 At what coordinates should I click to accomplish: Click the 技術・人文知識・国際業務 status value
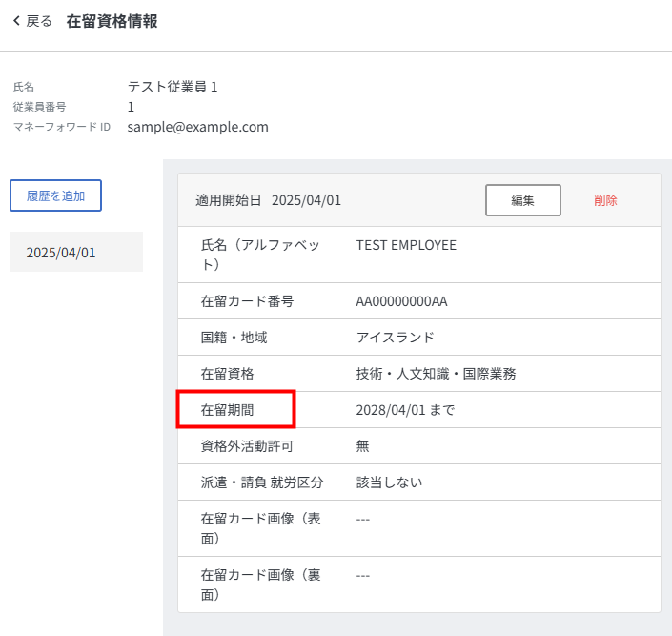(436, 374)
